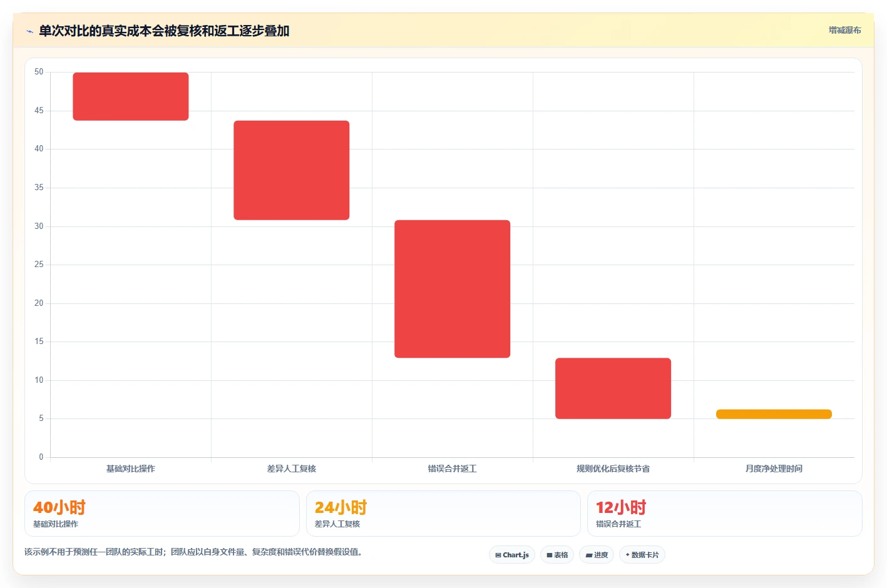Screen dimensions: 887x588
Task: Click the y-axis tick label 10
Action: click(x=39, y=380)
